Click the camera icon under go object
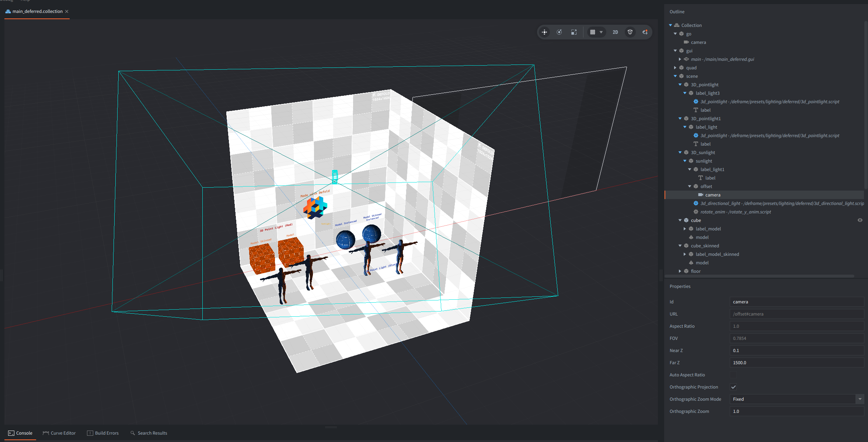Viewport: 868px width, 442px height. coord(686,42)
